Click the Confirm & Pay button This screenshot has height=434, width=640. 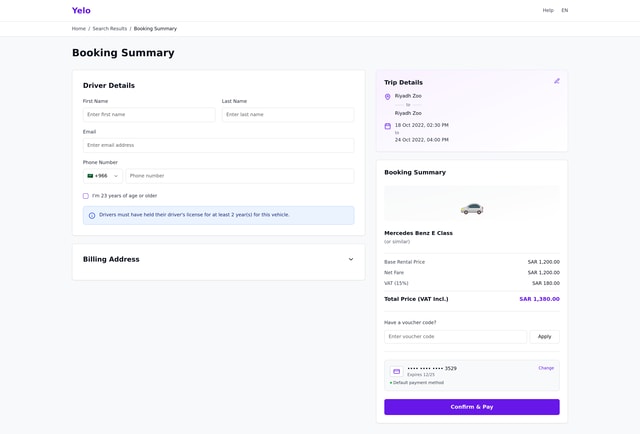pyautogui.click(x=472, y=407)
